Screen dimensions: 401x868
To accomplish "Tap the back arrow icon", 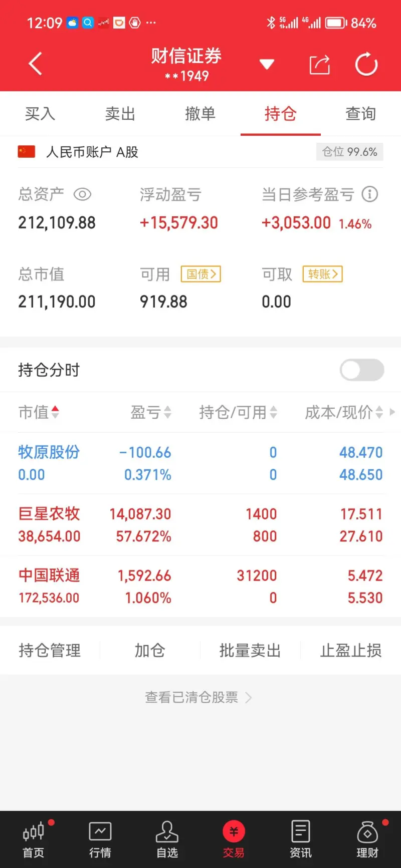I will click(36, 64).
